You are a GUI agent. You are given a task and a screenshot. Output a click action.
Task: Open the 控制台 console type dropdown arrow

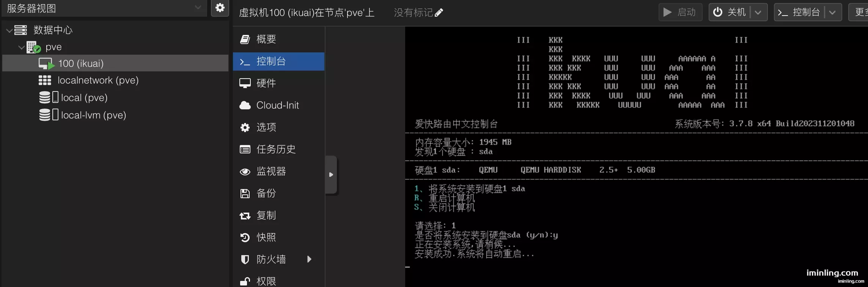[x=833, y=12]
